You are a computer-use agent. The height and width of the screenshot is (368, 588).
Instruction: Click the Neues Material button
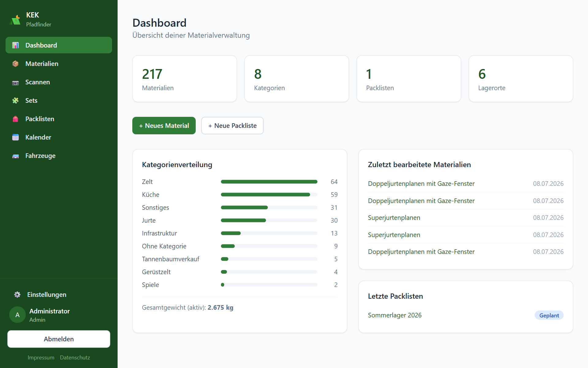[x=164, y=125]
